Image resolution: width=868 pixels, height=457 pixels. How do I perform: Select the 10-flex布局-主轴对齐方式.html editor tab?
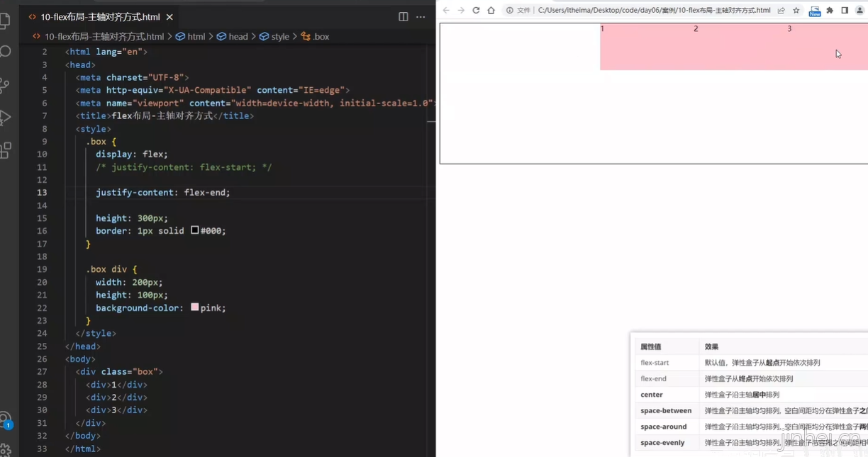[99, 17]
